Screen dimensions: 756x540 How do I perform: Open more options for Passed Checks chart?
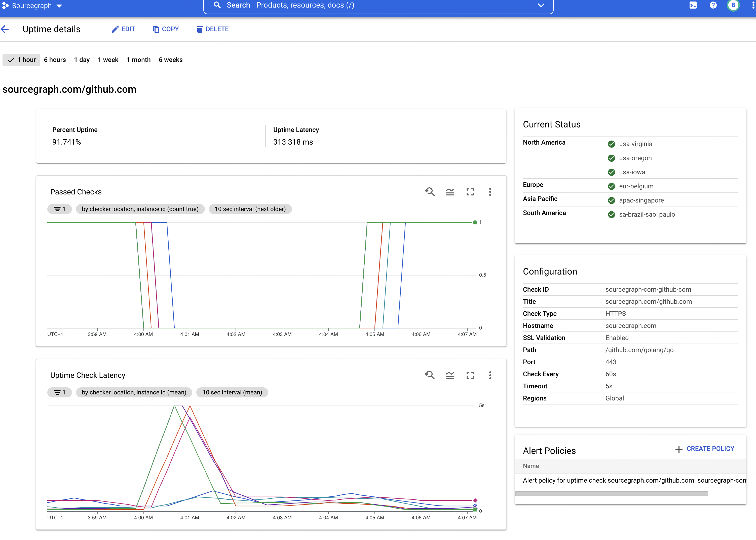[490, 192]
